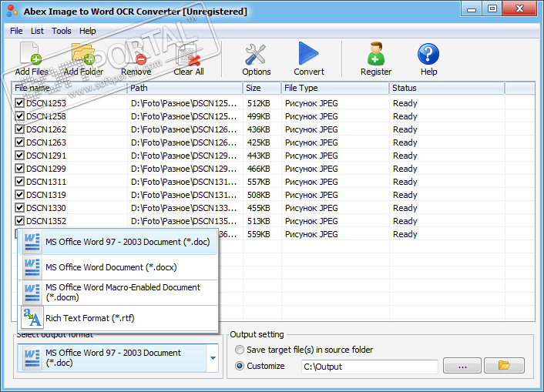
Task: Maximize the Abex converter window
Action: 492,8
